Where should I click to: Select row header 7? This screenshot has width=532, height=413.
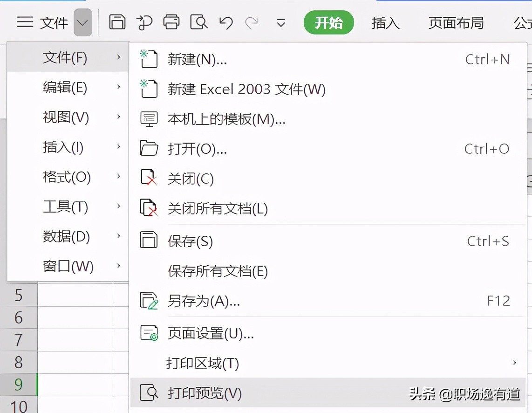19,340
